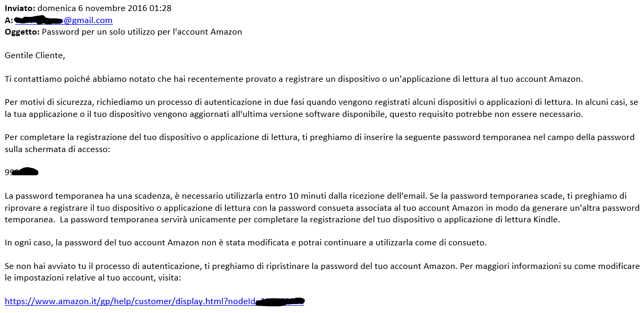Image resolution: width=644 pixels, height=313 pixels.
Task: Click the sent date 'domenica 6 novembre 2016 01:28'
Action: [x=105, y=8]
